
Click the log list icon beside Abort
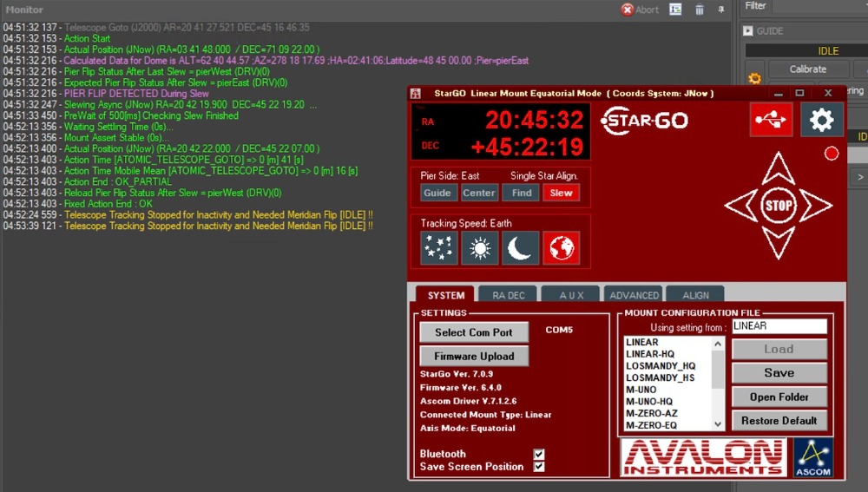(x=675, y=10)
